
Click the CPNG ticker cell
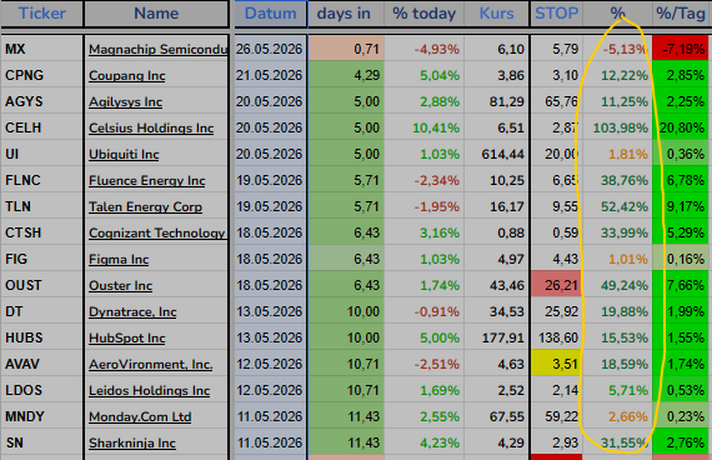42,75
